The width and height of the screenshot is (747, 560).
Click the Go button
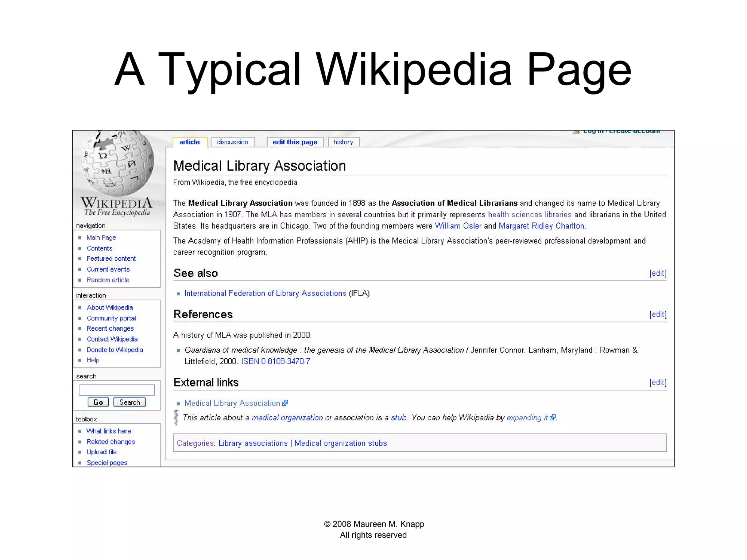(x=98, y=402)
